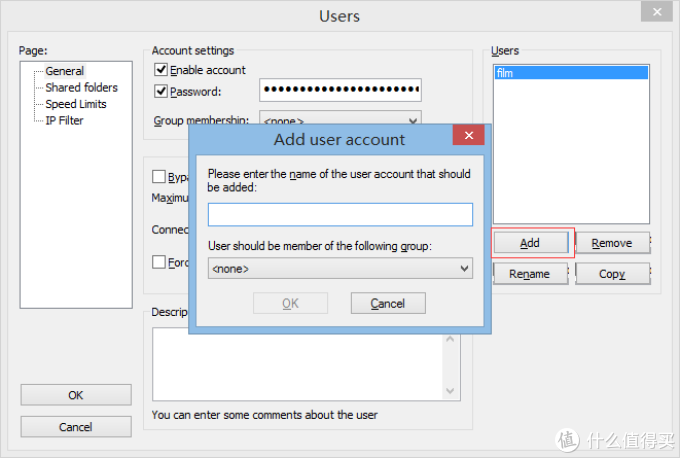
Task: Confirm with OK below the Page tree
Action: tap(76, 395)
